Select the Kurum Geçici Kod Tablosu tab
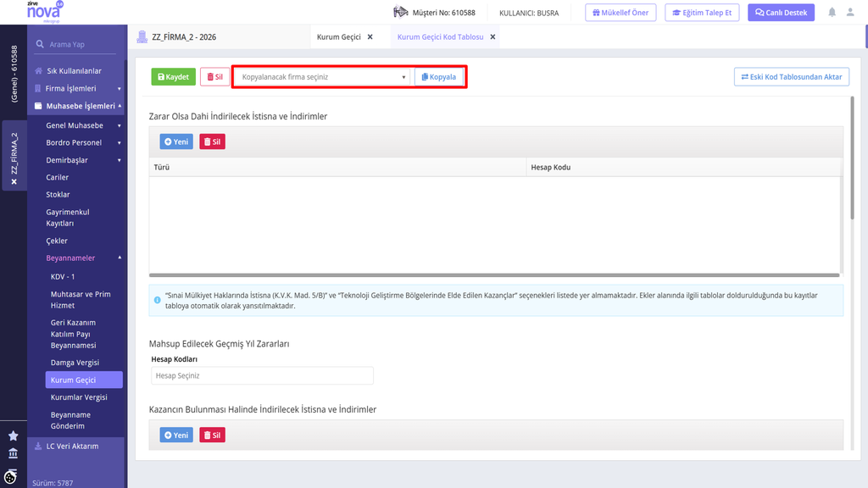868x488 pixels. click(440, 37)
